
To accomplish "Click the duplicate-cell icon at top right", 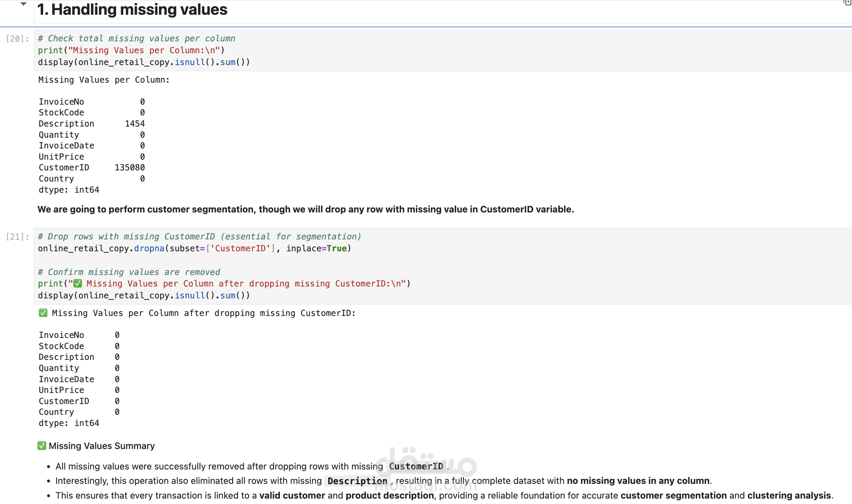I will click(x=847, y=3).
